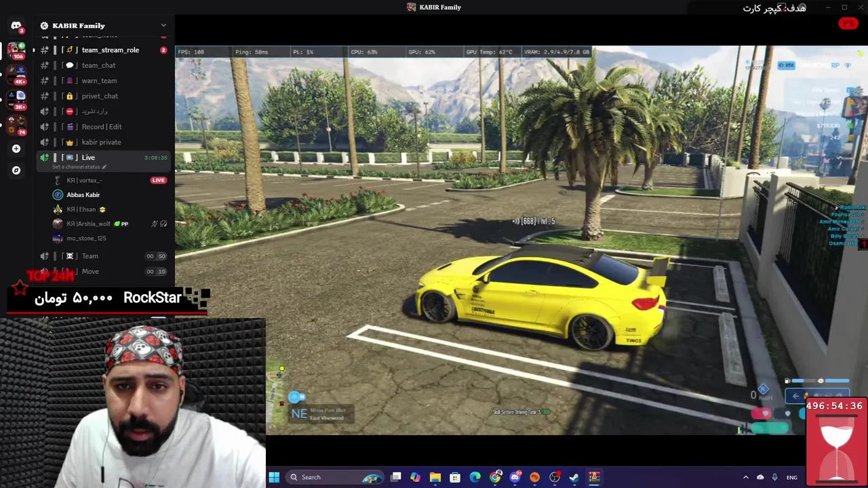Open the ENG language switcher
The width and height of the screenshot is (868, 488).
point(792,477)
